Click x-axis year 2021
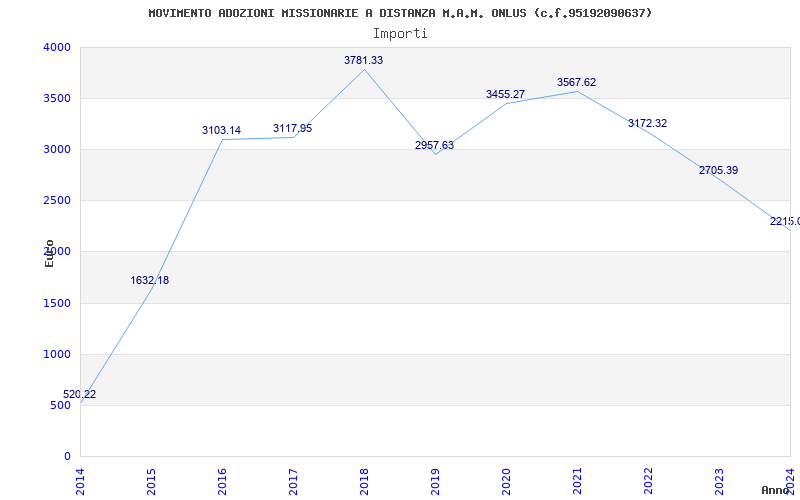 pos(577,482)
